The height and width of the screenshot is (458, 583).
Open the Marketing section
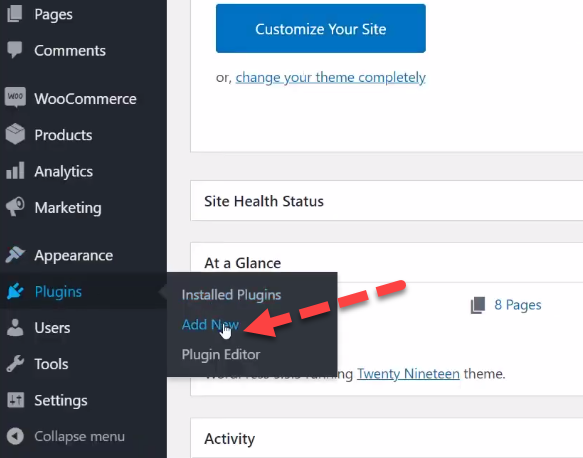tap(68, 208)
